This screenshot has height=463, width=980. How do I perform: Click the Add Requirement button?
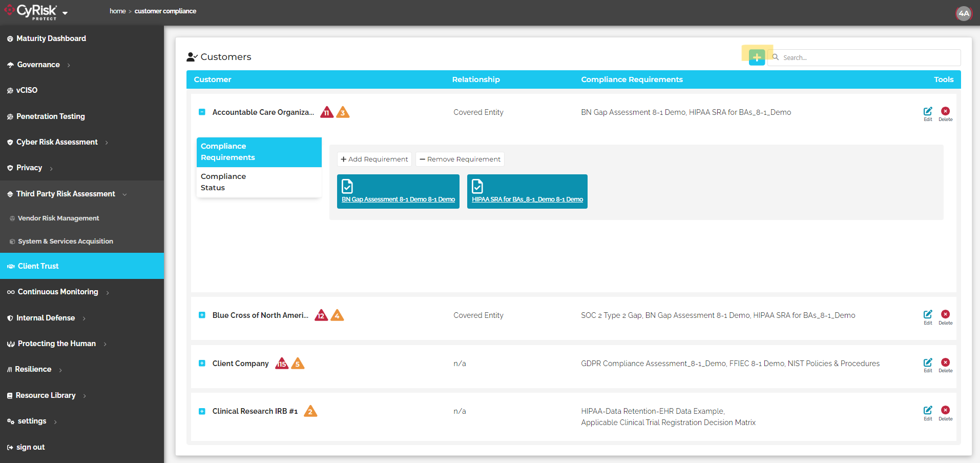(374, 159)
